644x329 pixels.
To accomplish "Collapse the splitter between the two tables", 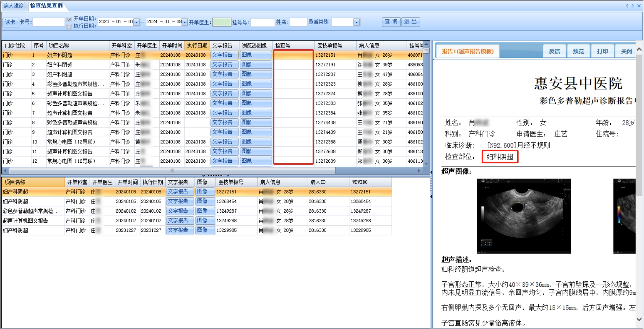I will [215, 175].
